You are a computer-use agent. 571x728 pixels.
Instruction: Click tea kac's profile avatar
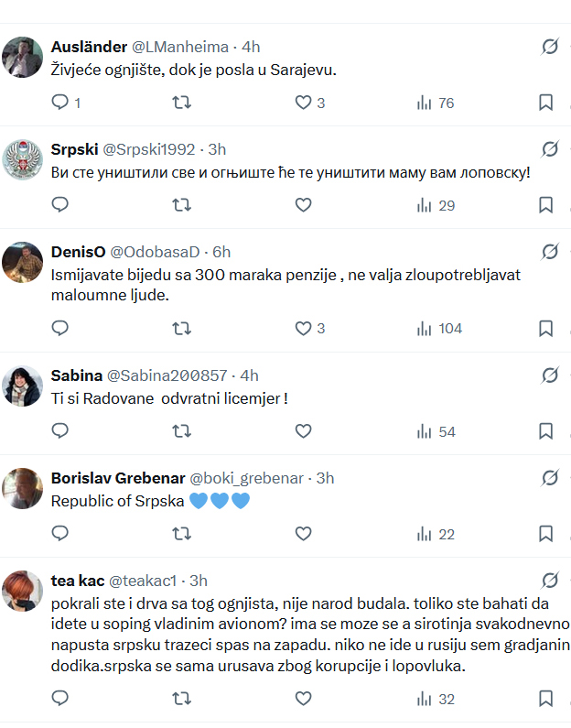pos(23,591)
